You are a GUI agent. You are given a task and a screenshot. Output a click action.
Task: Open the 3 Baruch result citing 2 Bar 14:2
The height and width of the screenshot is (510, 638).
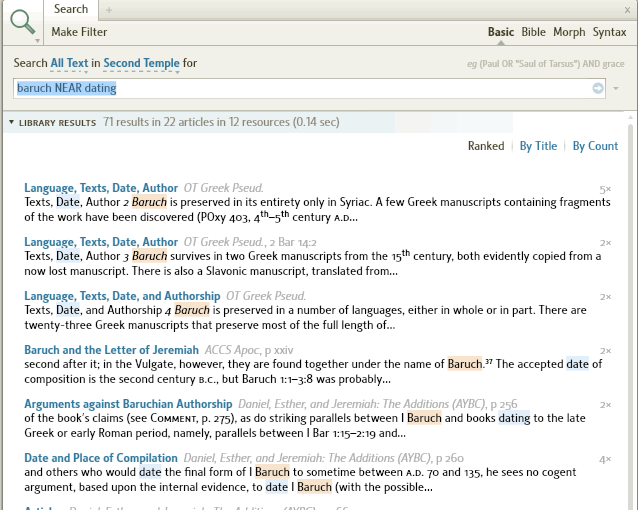[101, 242]
